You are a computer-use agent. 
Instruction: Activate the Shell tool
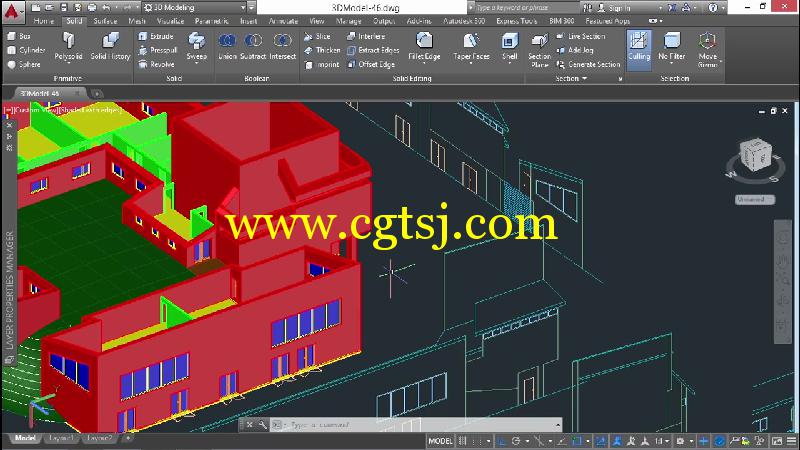(x=509, y=47)
